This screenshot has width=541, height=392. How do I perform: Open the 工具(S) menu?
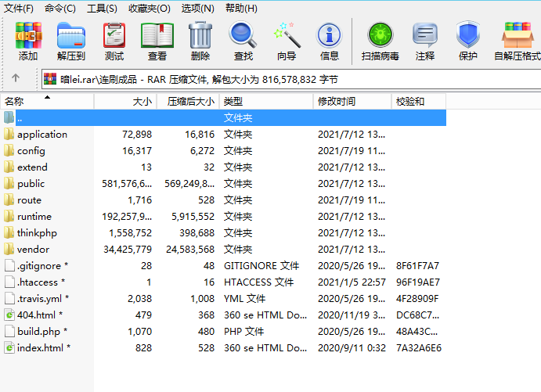tap(102, 9)
